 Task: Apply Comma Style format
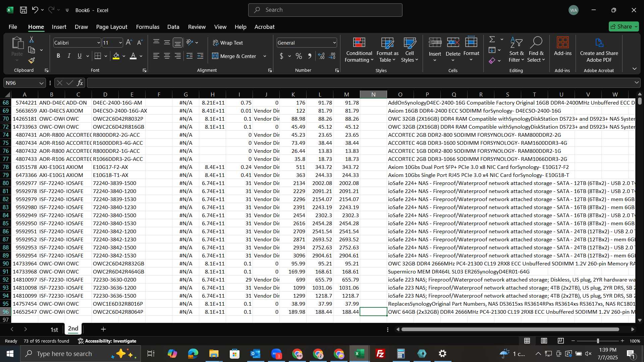click(x=310, y=56)
